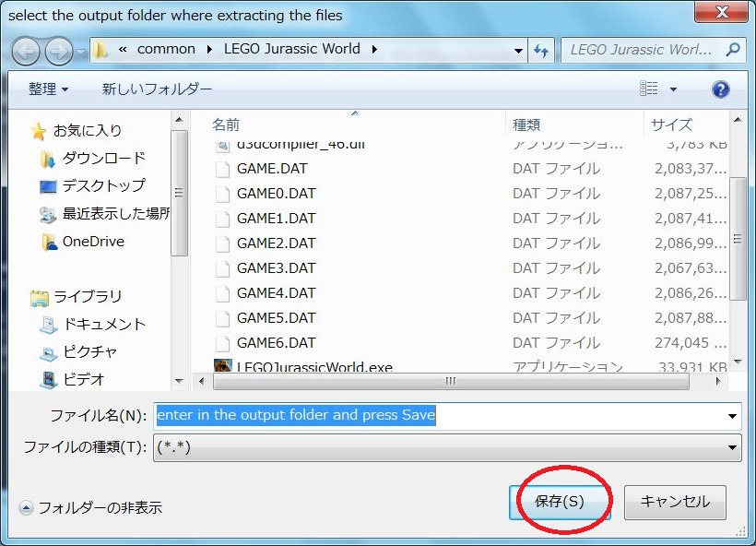Select ライブラリ in navigation pane
The width and height of the screenshot is (756, 546).
[x=88, y=296]
